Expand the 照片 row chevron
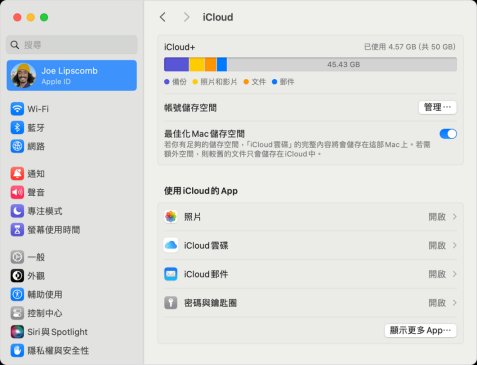Image resolution: width=478 pixels, height=365 pixels. 454,217
